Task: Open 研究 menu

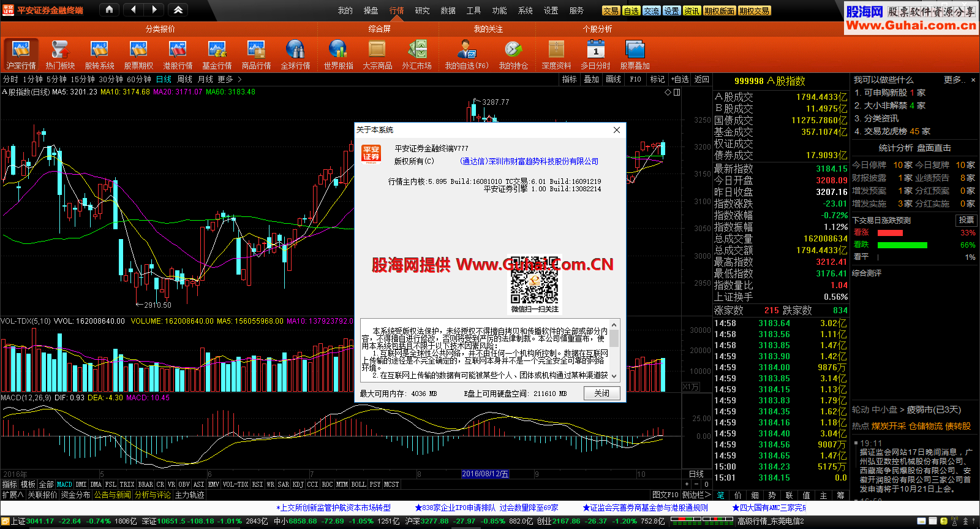Action: click(423, 10)
